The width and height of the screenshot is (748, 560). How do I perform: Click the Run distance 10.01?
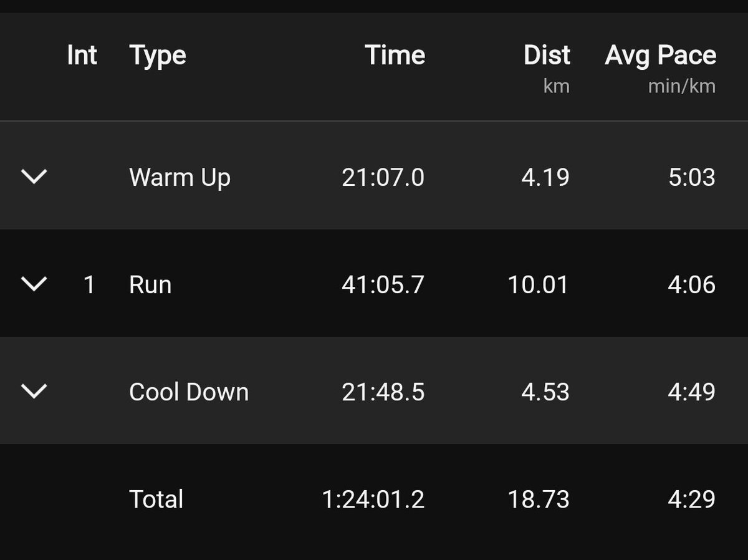[x=538, y=285]
